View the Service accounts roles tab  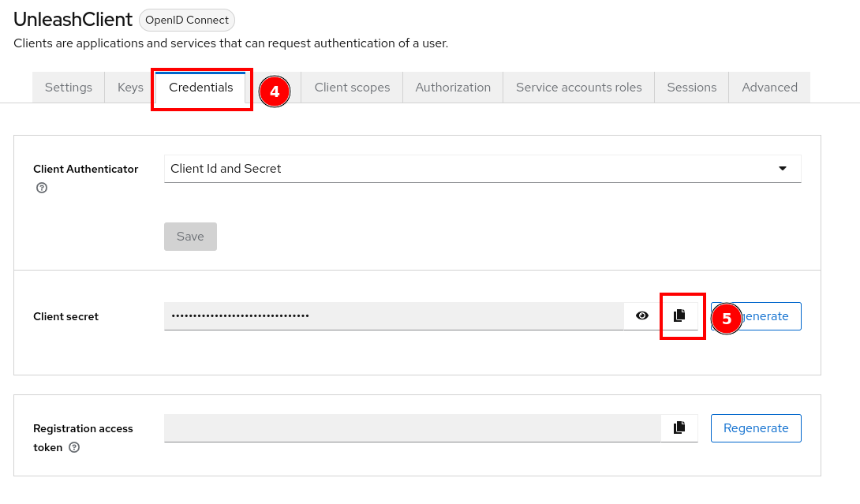point(578,87)
